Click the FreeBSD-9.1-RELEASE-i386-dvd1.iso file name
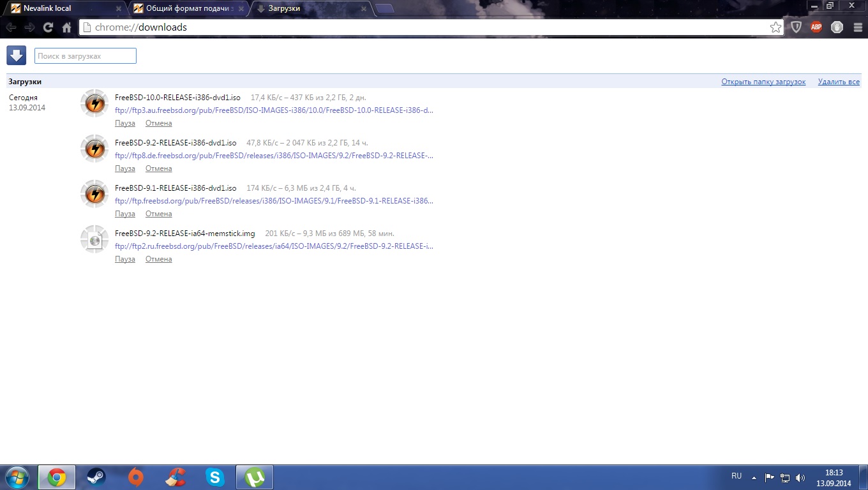This screenshot has height=490, width=868. point(176,188)
